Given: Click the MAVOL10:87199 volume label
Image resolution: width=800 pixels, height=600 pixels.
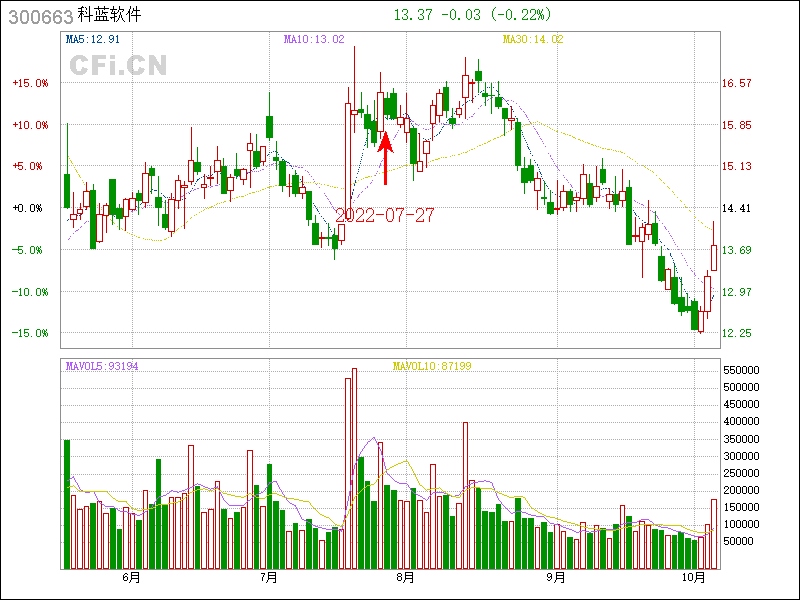Looking at the screenshot, I should 431,367.
